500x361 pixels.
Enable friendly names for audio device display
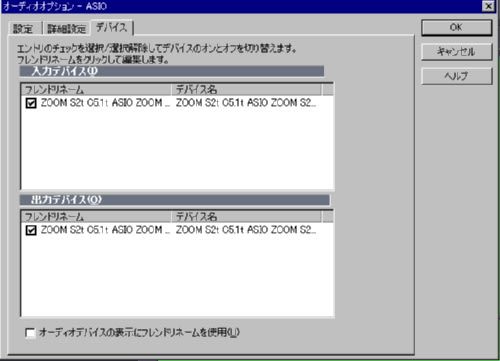click(30, 333)
